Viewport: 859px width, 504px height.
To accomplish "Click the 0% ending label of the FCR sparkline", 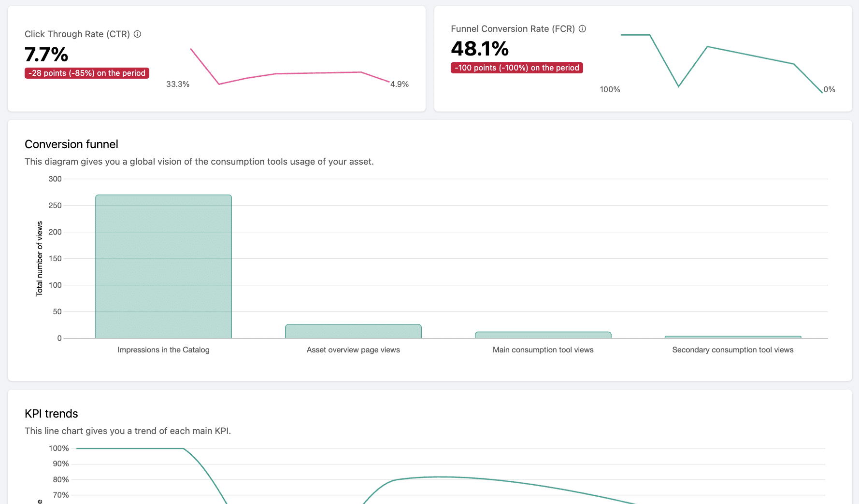I will (829, 89).
